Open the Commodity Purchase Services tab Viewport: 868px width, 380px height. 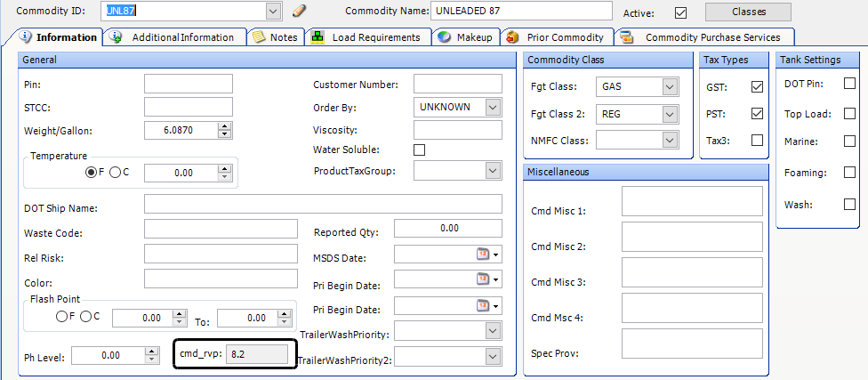(704, 37)
